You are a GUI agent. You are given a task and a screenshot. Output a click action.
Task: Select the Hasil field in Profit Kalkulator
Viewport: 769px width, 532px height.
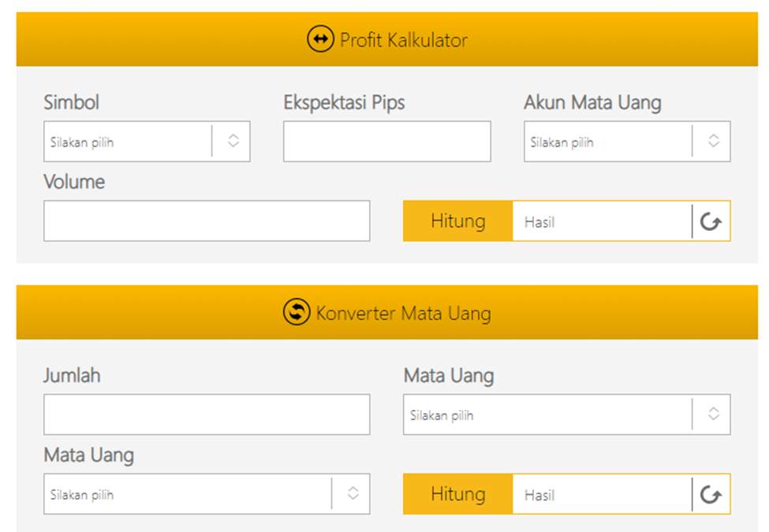click(x=603, y=221)
